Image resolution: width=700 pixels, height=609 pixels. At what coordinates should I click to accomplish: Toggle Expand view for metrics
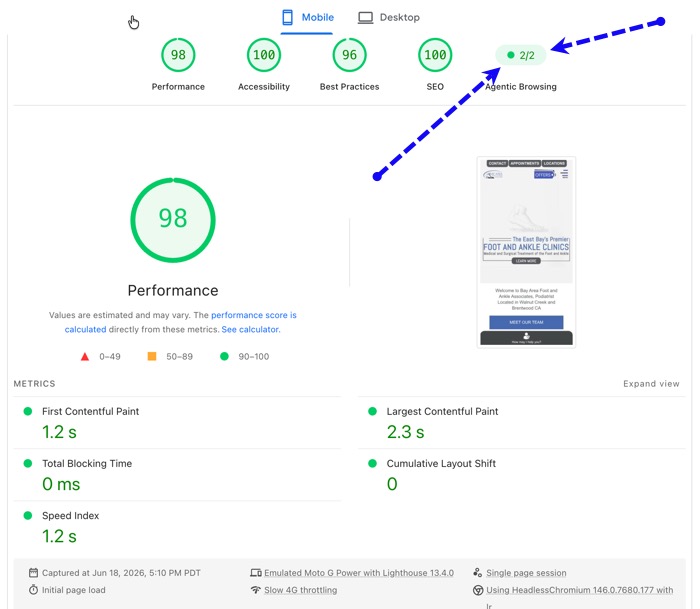click(651, 384)
